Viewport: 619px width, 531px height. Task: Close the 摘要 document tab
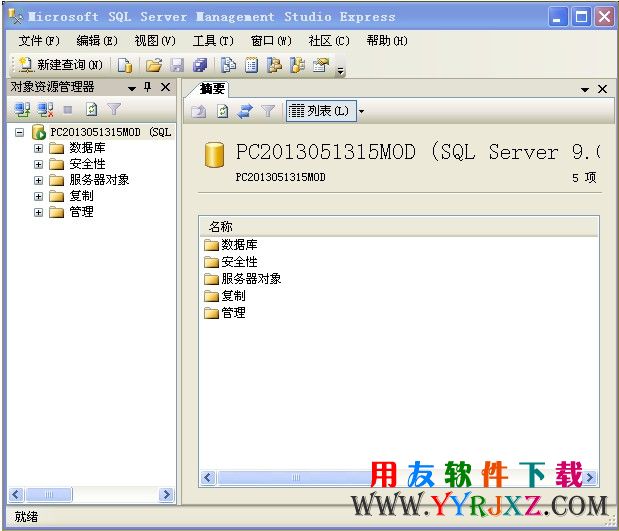point(602,89)
